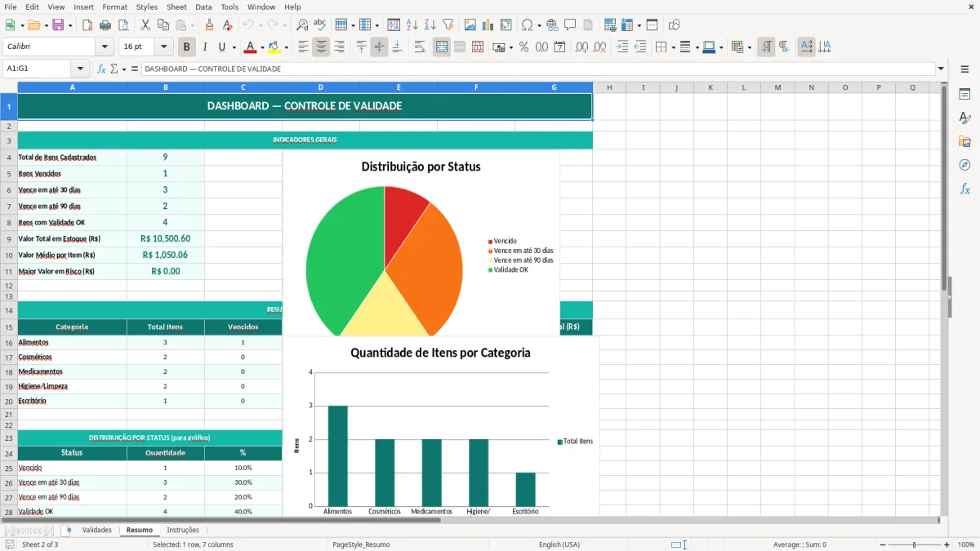Open the Font Name dropdown
Screen dimensions: 980x551
pyautogui.click(x=104, y=47)
